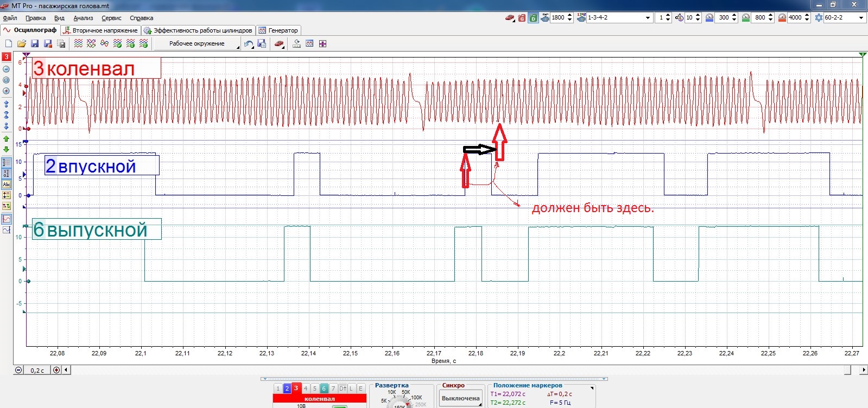
Task: Open the Анализ menu
Action: (x=83, y=18)
